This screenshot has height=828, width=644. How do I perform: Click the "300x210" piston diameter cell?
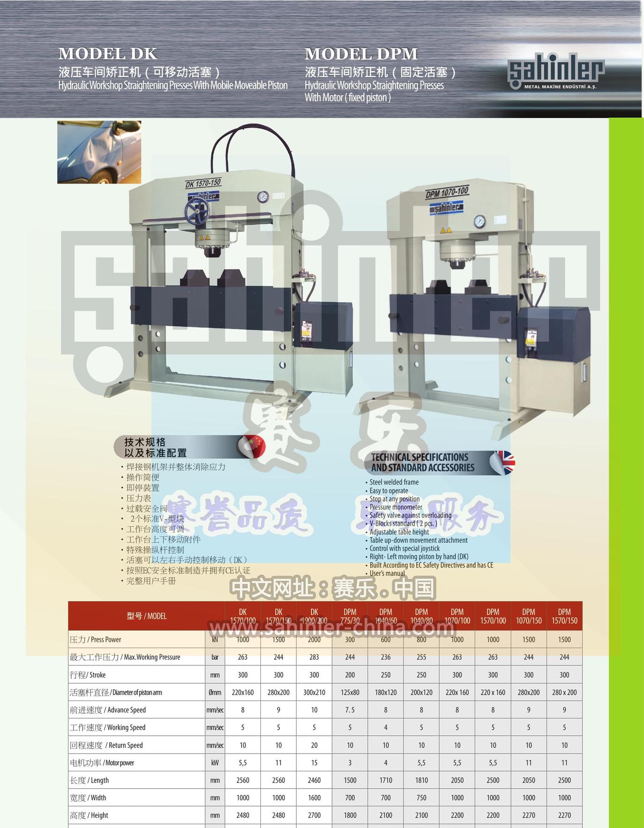point(314,692)
